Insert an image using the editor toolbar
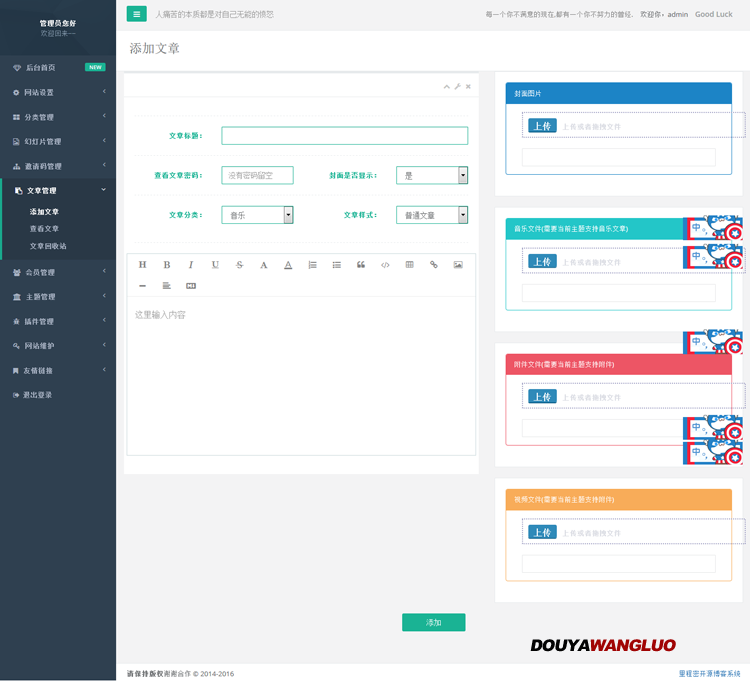Viewport: 750px width, 681px height. pos(458,265)
